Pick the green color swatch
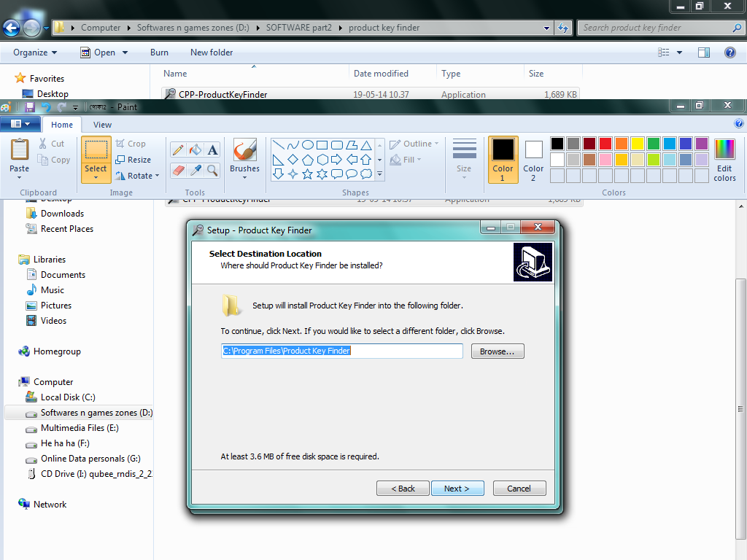747x560 pixels. (654, 144)
